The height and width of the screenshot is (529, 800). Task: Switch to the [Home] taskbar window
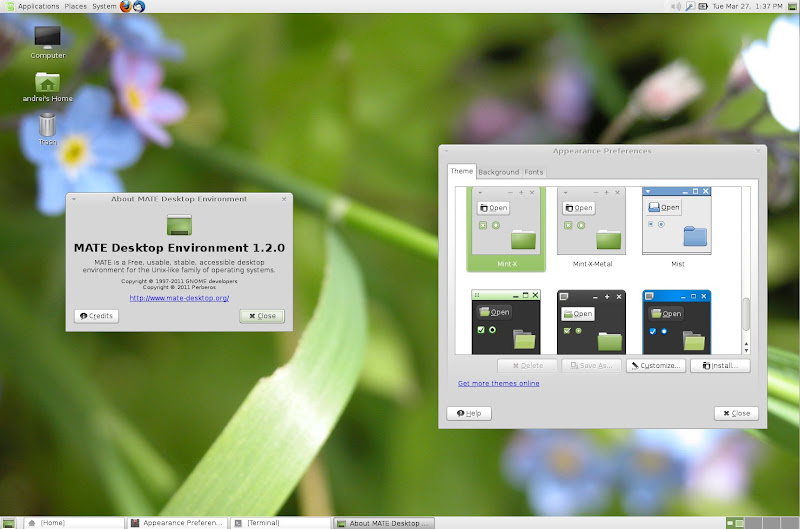pos(73,523)
